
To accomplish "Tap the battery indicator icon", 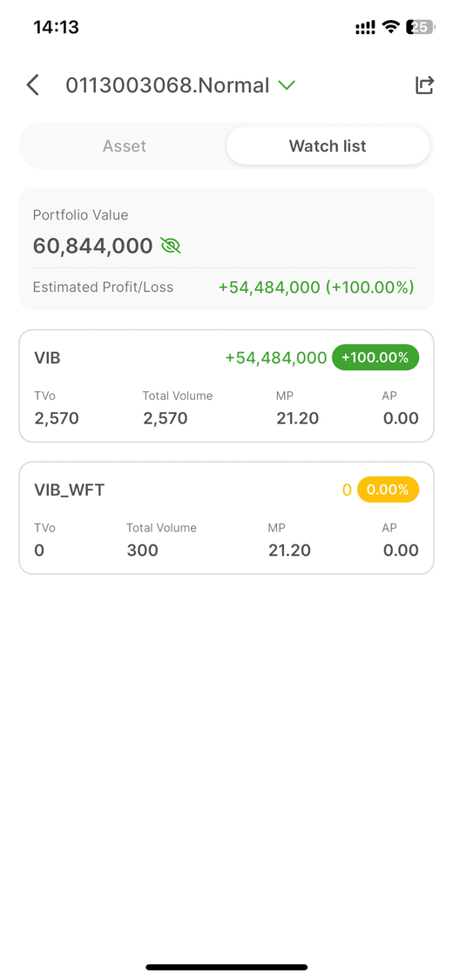I will [x=421, y=27].
